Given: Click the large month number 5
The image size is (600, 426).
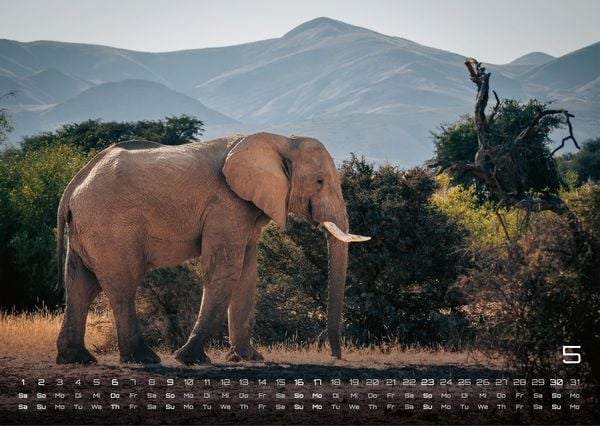Looking at the screenshot, I should coord(571,354).
